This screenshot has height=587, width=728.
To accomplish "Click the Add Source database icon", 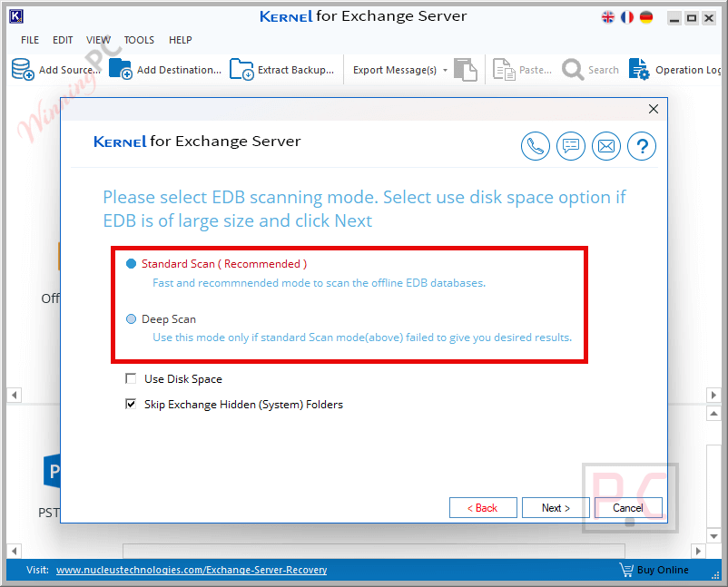I will [23, 69].
